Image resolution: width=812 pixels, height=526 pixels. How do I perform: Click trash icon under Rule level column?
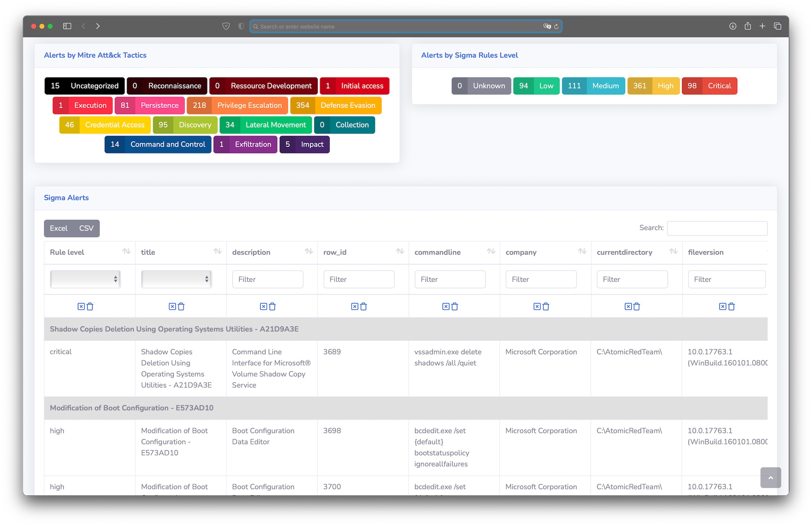coord(90,306)
